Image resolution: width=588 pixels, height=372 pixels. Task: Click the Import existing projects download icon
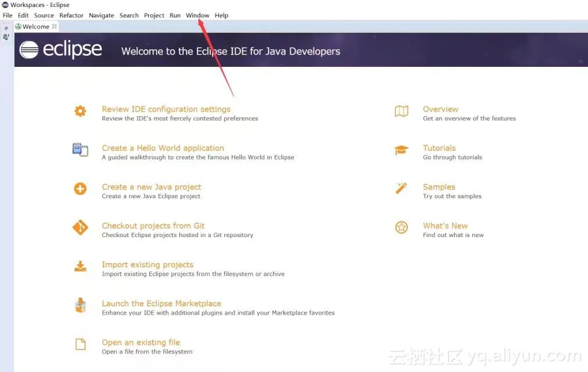pyautogui.click(x=80, y=266)
